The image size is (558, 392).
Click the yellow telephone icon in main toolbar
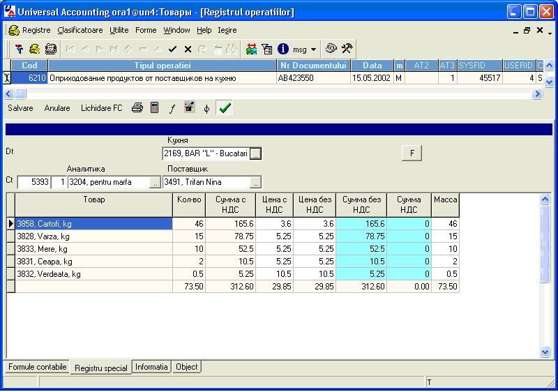(35, 49)
